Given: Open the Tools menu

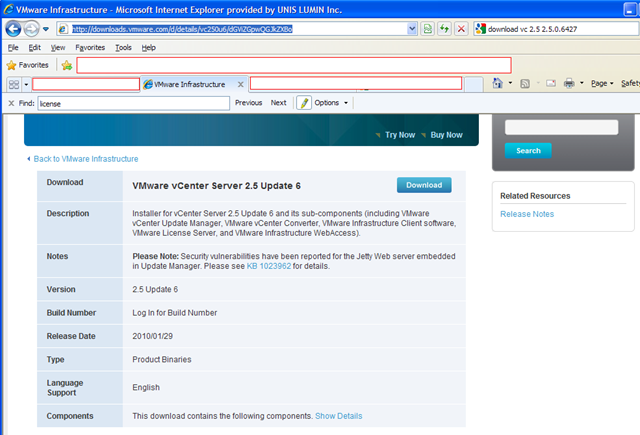Looking at the screenshot, I should [x=123, y=48].
